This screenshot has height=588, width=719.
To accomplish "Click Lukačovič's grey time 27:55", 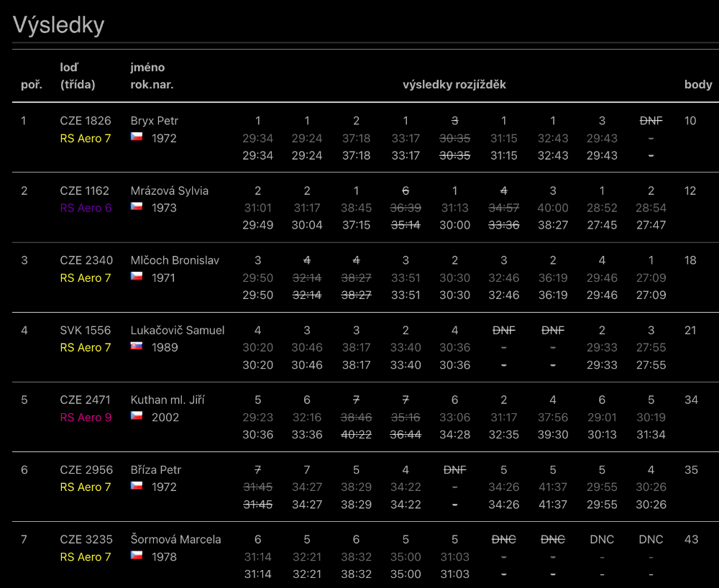I will 651,347.
